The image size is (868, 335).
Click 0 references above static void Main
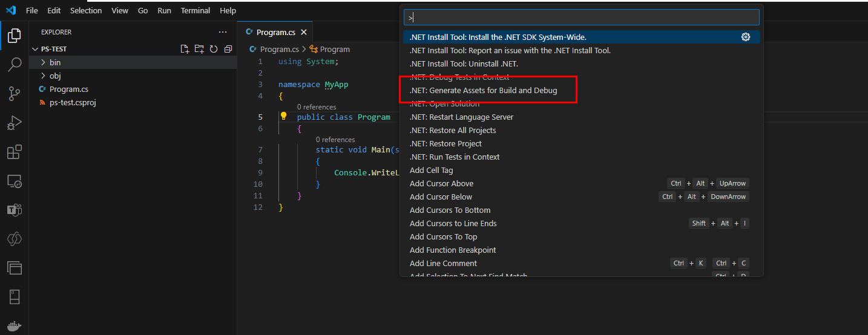pyautogui.click(x=335, y=140)
